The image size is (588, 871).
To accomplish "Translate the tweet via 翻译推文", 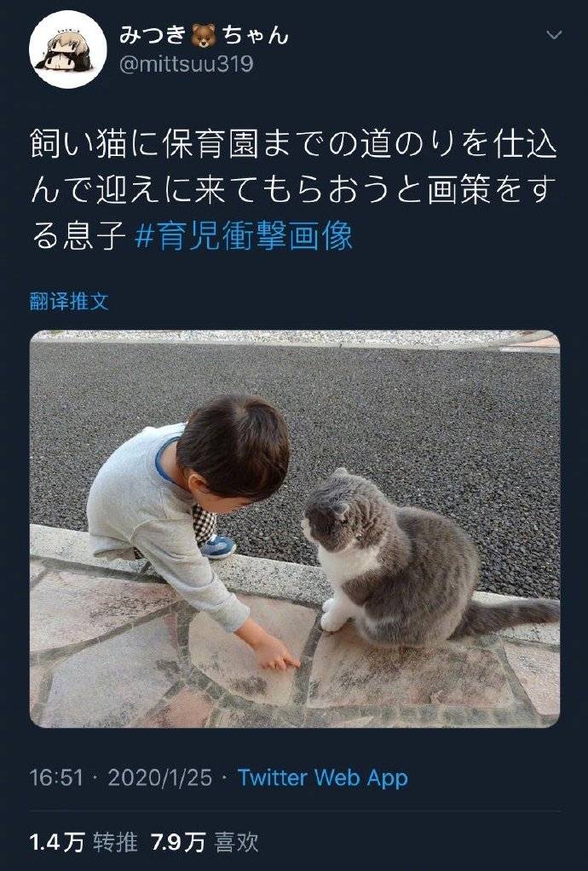I will point(69,302).
